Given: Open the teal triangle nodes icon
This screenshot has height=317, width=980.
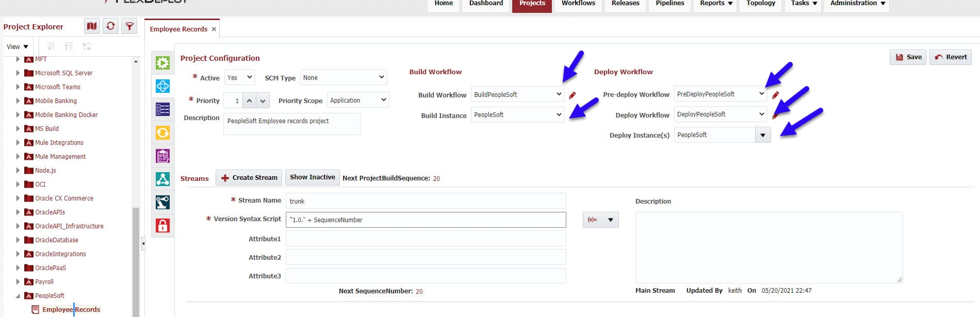Looking at the screenshot, I should click(162, 179).
